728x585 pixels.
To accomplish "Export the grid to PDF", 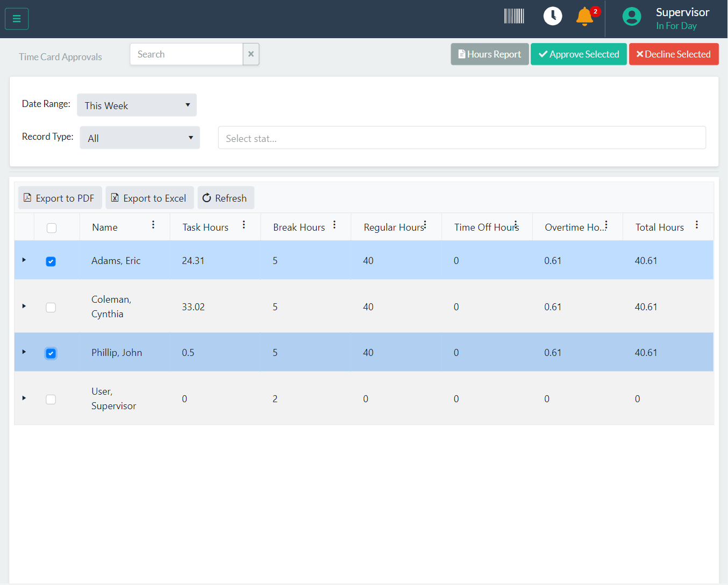I will coord(60,198).
